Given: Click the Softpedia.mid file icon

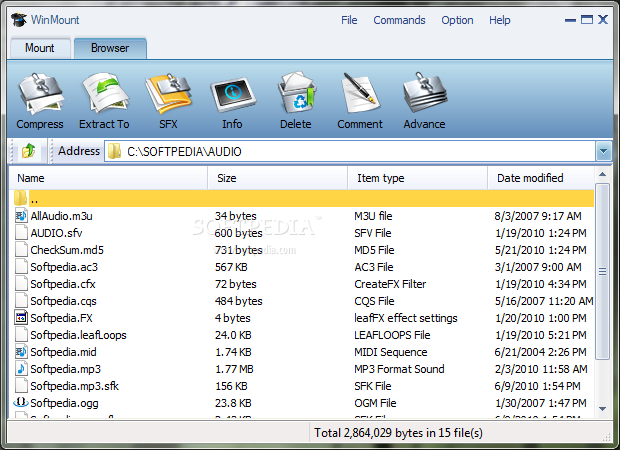Looking at the screenshot, I should [21, 352].
